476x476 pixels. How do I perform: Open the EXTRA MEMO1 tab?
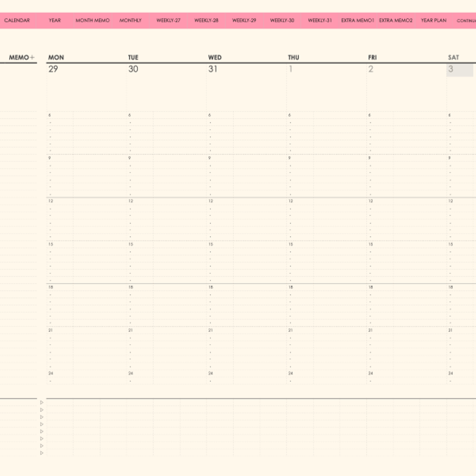click(358, 20)
